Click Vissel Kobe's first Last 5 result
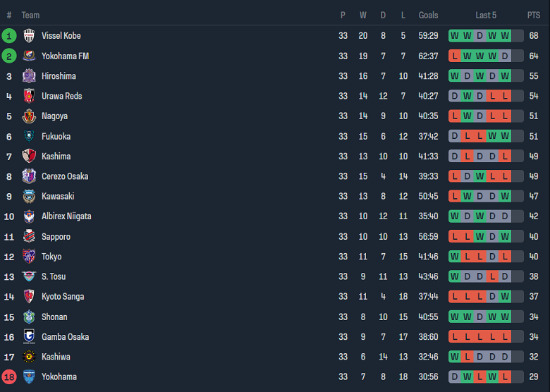The width and height of the screenshot is (550, 392). (x=455, y=36)
